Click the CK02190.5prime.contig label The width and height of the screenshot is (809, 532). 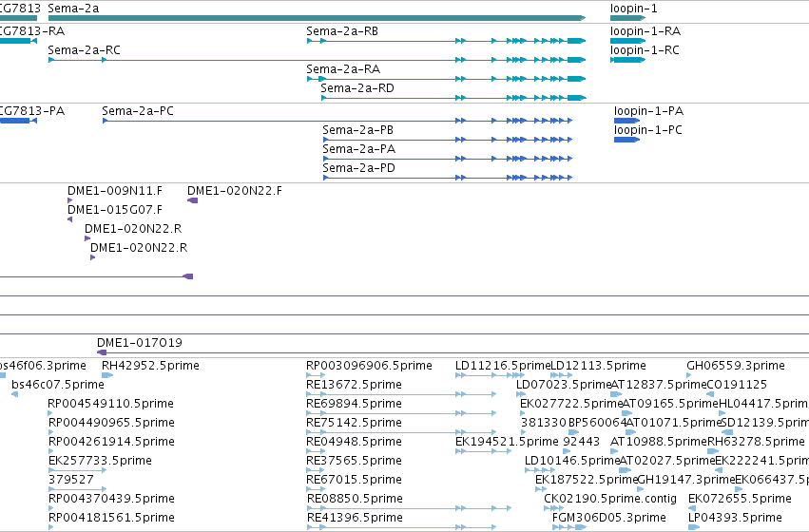[x=610, y=499]
